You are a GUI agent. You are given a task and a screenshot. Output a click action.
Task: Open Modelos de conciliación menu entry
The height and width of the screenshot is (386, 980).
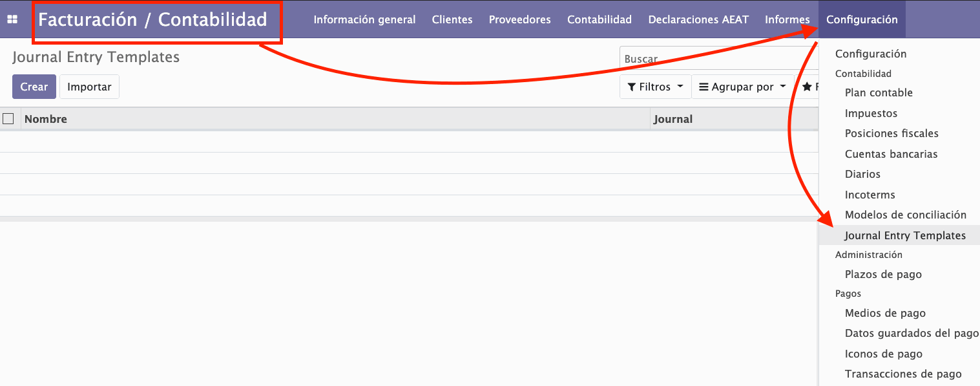pyautogui.click(x=905, y=215)
